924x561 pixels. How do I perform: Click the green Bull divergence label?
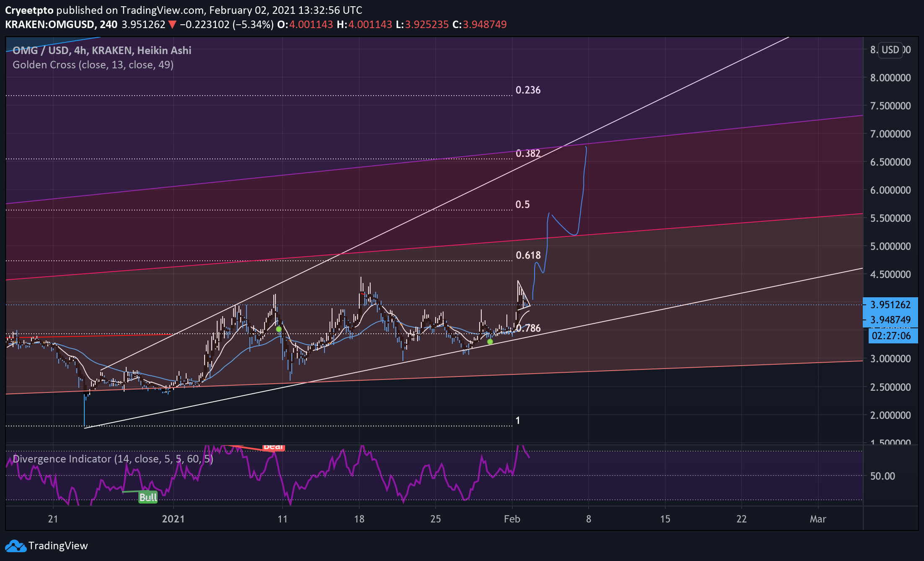[148, 497]
